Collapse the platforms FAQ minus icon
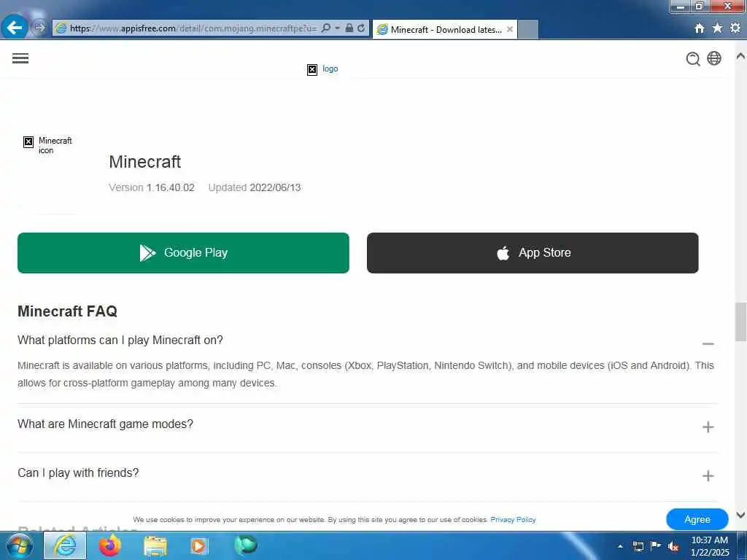The height and width of the screenshot is (560, 747). point(708,344)
